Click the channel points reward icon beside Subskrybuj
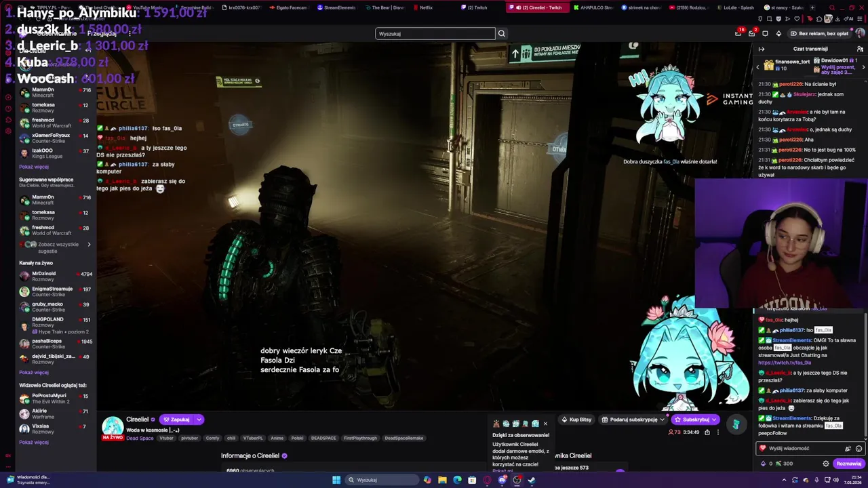The height and width of the screenshot is (488, 868). (736, 425)
